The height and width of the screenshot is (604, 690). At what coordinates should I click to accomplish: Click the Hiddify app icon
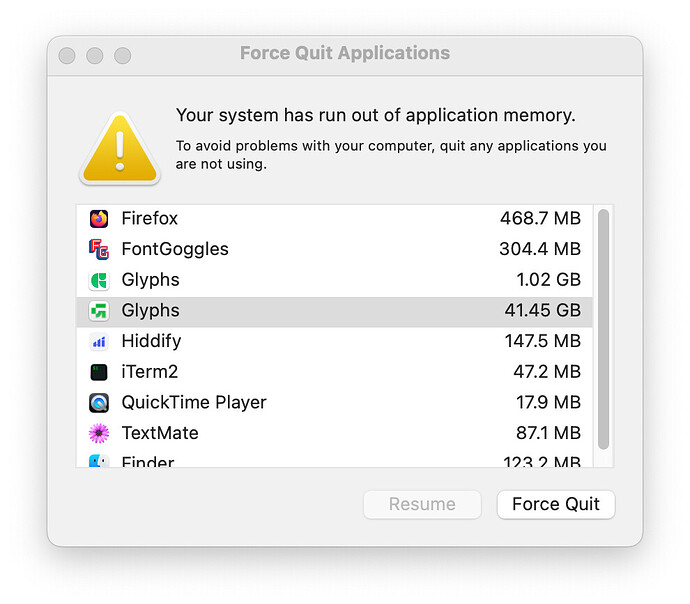[x=99, y=341]
